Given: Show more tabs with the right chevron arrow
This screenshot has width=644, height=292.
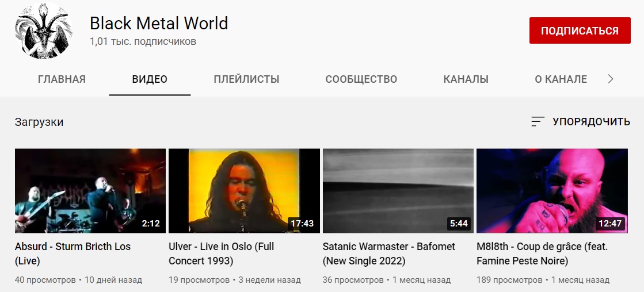Looking at the screenshot, I should coord(610,79).
